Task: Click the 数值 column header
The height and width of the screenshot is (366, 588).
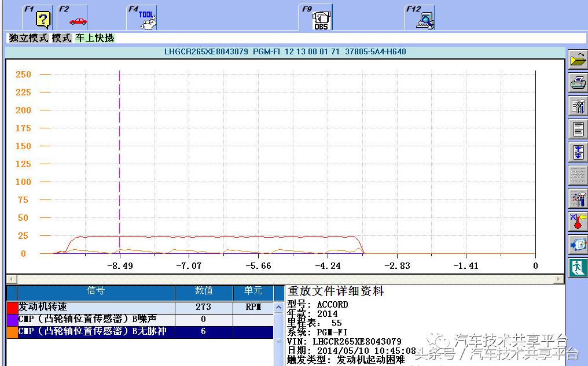Action: (x=204, y=292)
